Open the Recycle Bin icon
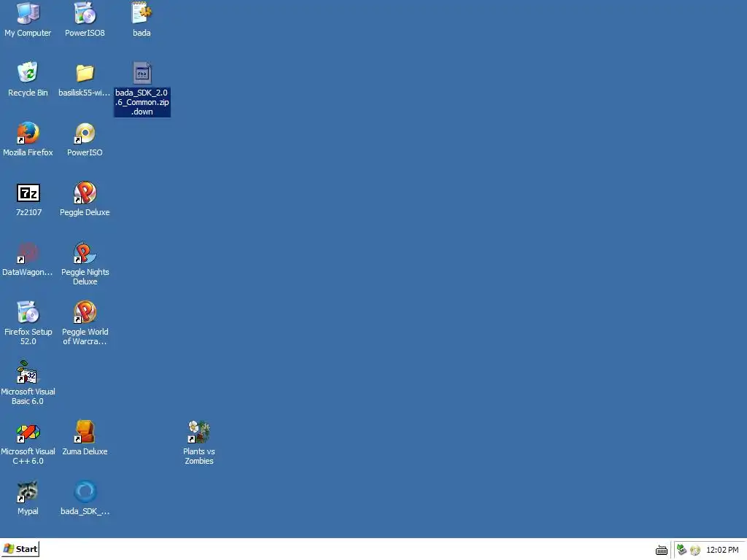The image size is (747, 560). tap(28, 73)
